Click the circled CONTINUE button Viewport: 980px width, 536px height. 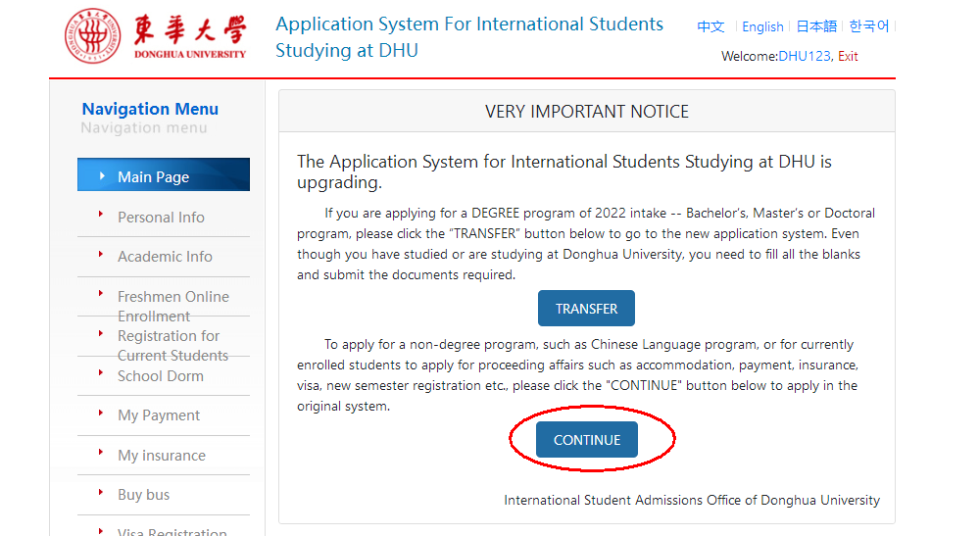click(x=587, y=440)
